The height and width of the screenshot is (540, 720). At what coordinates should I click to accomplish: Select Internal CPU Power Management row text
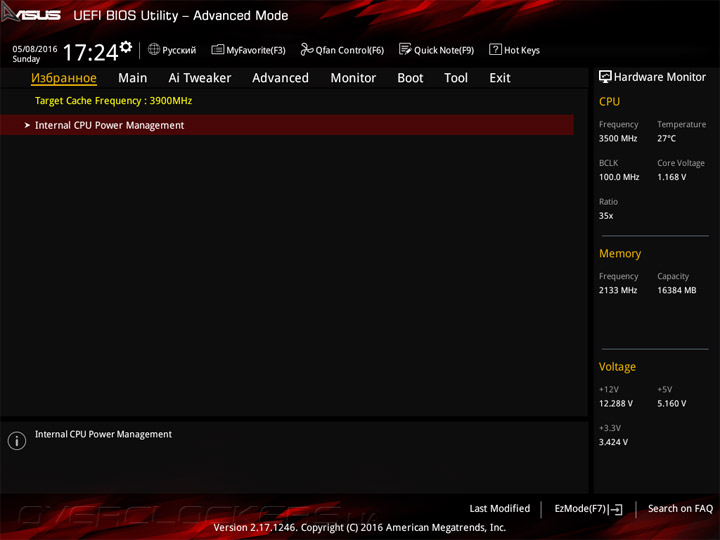pos(109,125)
